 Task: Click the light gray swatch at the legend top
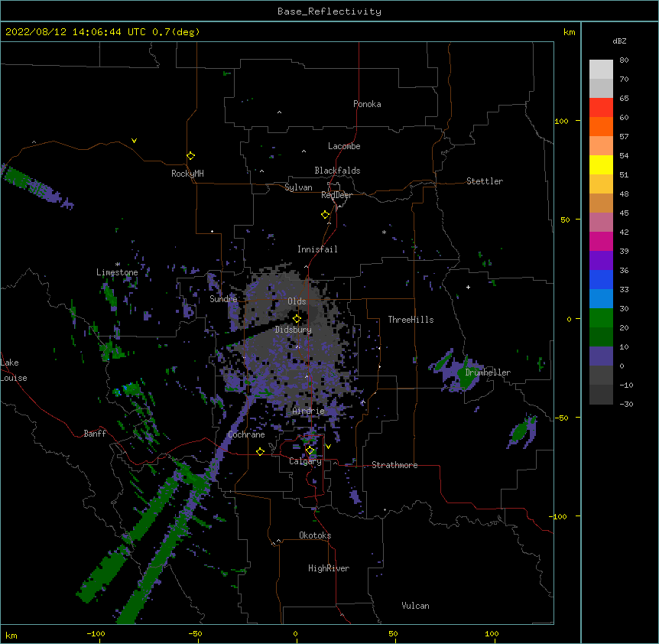[601, 70]
